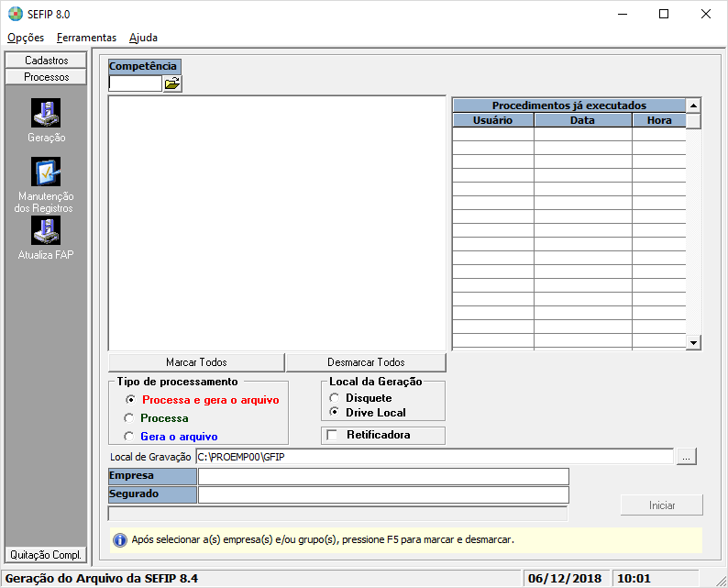Click the blue info icon in the hint bar

tap(120, 540)
